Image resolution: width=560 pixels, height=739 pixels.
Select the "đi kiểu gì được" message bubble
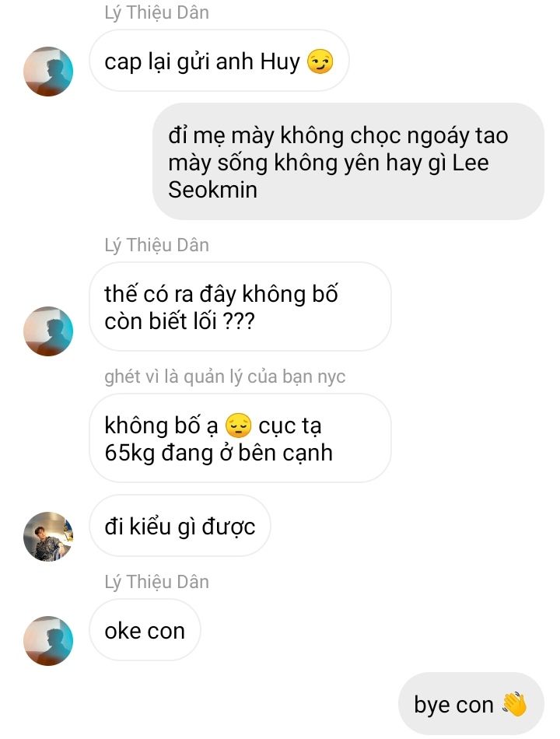coord(180,526)
